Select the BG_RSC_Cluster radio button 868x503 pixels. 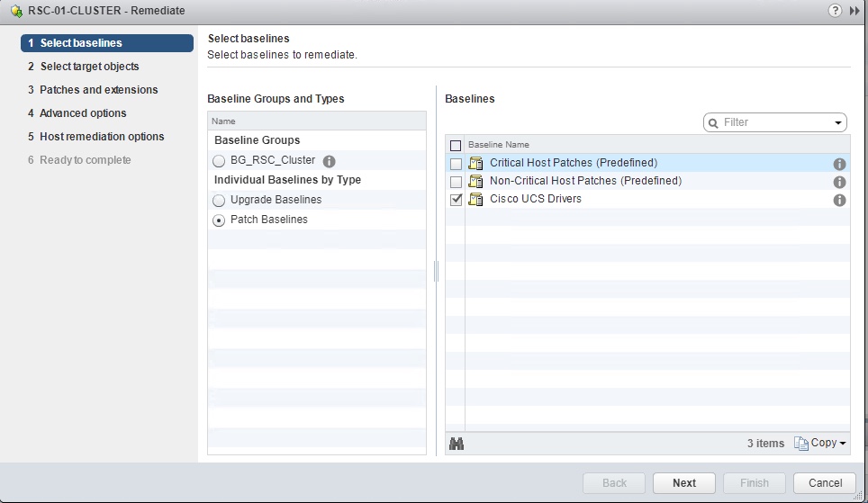pyautogui.click(x=219, y=161)
